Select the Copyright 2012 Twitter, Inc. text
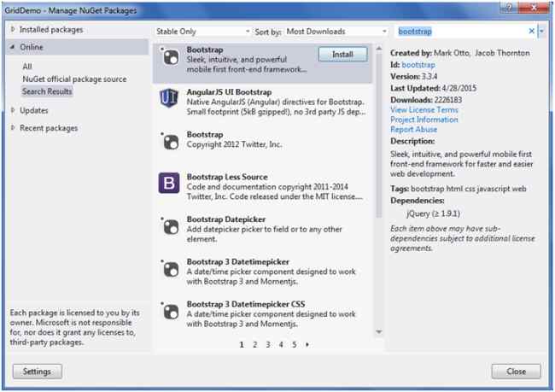Screen dimensions: 555x392 [234, 144]
